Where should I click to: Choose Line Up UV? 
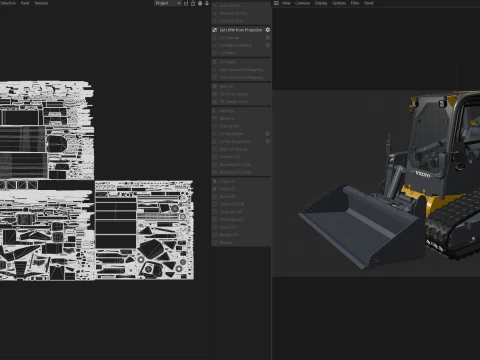click(x=241, y=126)
